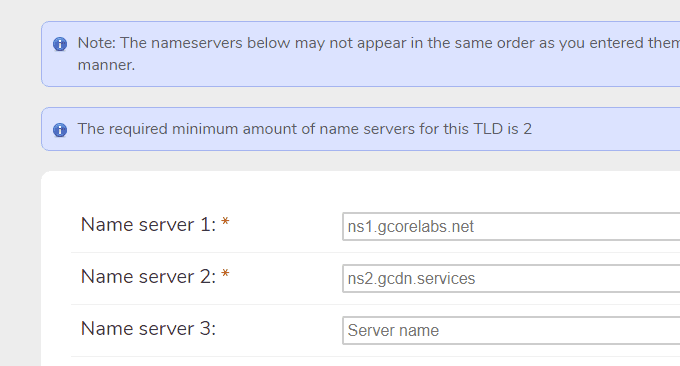Screen dimensions: 680x366
Task: Click the 'Name server 3:' label
Action: tap(148, 329)
